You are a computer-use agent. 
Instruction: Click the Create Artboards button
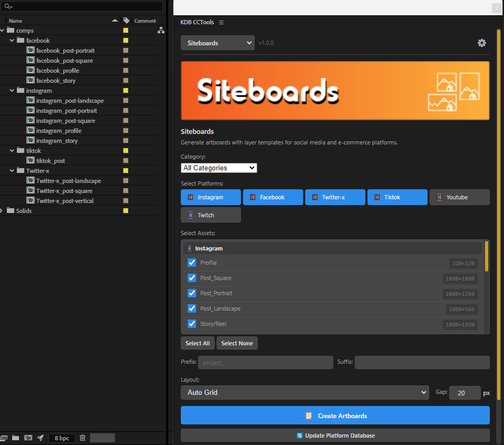point(335,415)
